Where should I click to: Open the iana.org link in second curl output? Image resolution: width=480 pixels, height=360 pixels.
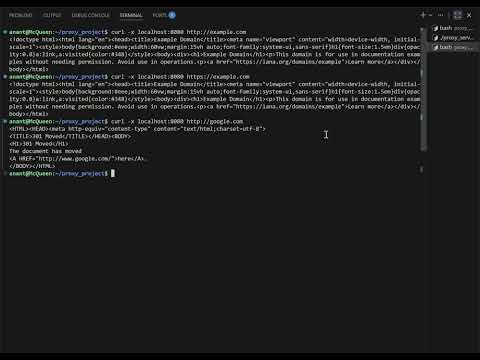(289, 107)
